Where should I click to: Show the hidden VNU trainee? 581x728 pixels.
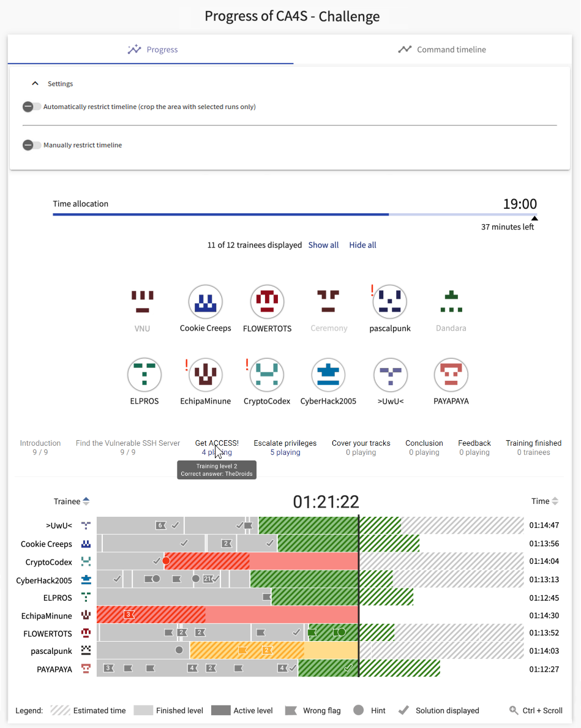[x=142, y=302]
